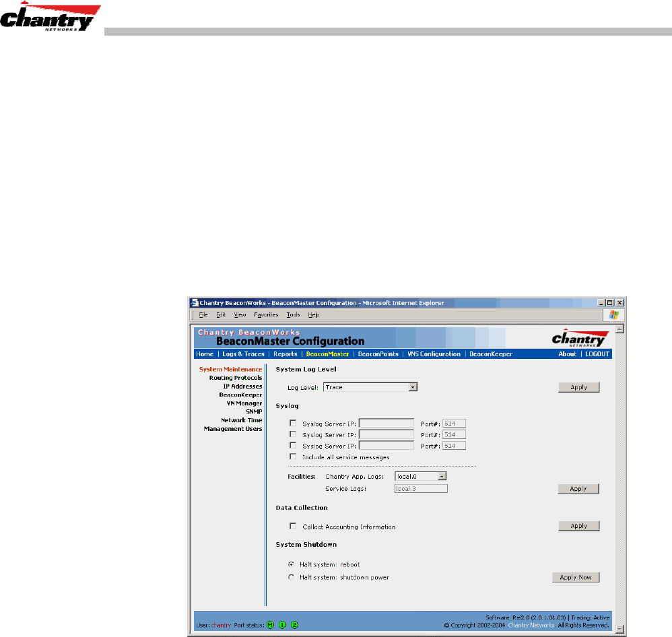Click the About link
This screenshot has width=672, height=637.
click(x=568, y=354)
